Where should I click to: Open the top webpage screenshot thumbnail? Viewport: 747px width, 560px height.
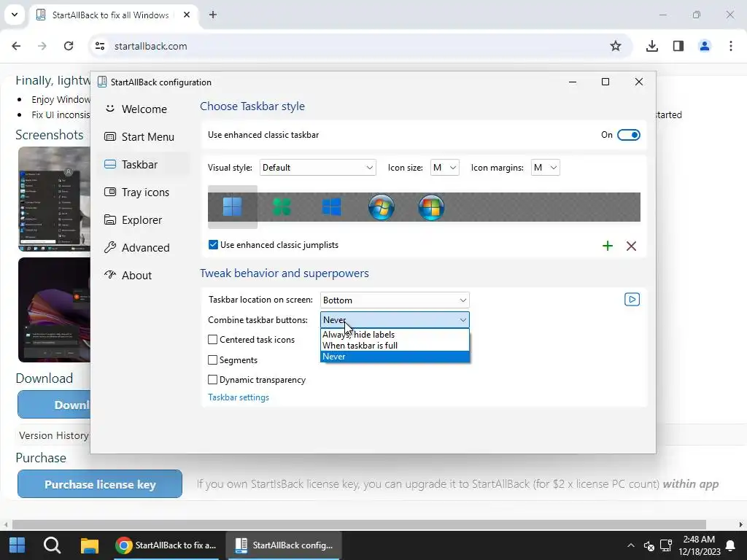click(54, 199)
